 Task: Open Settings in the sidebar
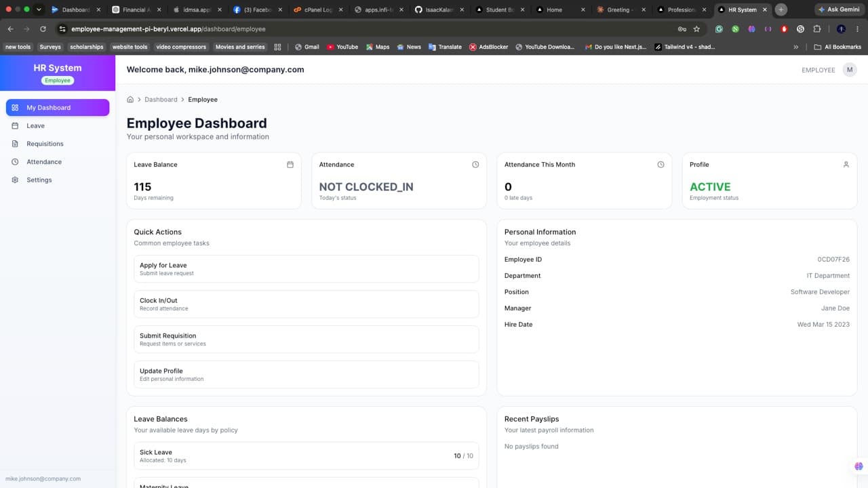click(x=58, y=180)
